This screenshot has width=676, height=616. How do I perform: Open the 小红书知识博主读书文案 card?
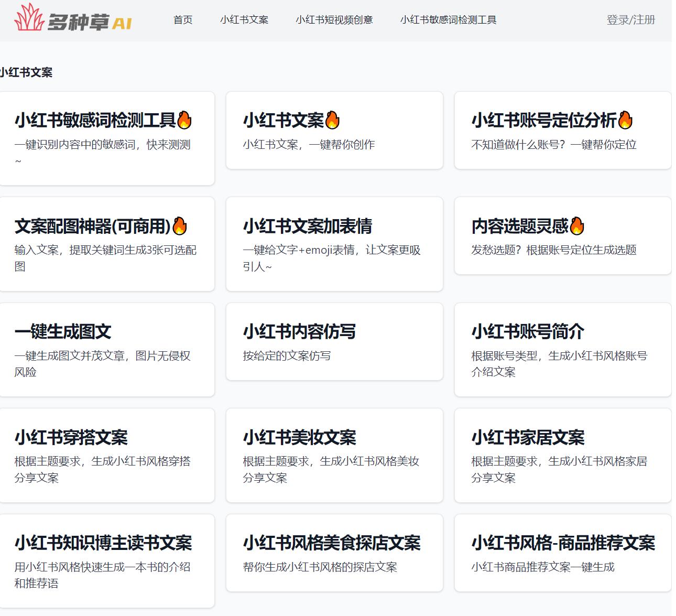[107, 561]
